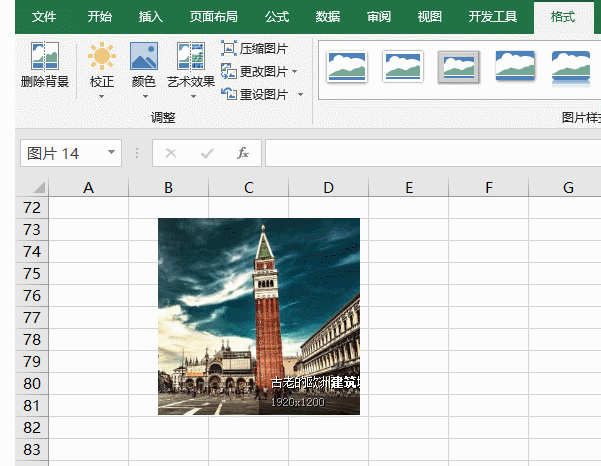Open the 页面布局 ribbon tab
This screenshot has height=466, width=601.
click(214, 17)
